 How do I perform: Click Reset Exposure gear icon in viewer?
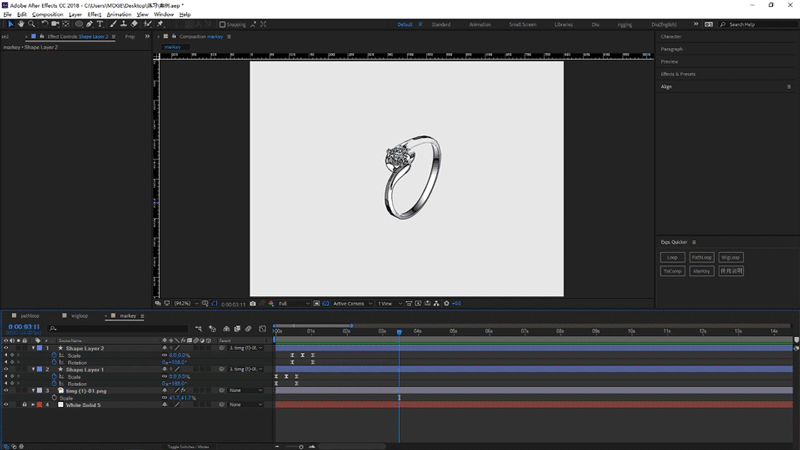pyautogui.click(x=446, y=304)
